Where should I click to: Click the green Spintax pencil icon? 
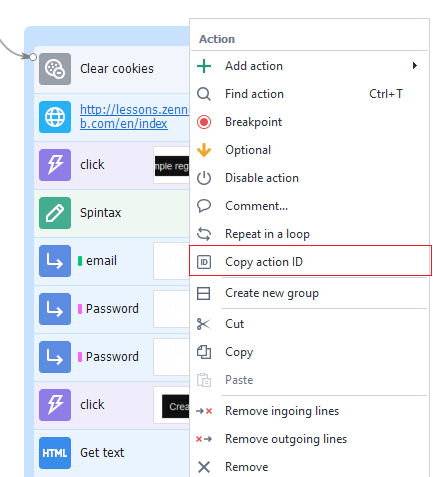[55, 213]
